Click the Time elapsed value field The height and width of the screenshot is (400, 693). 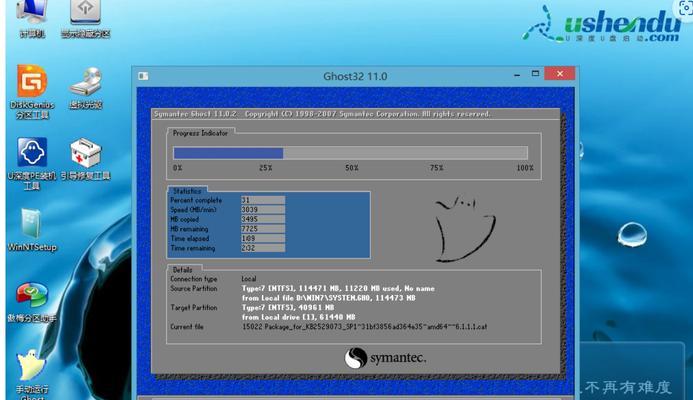coord(263,239)
